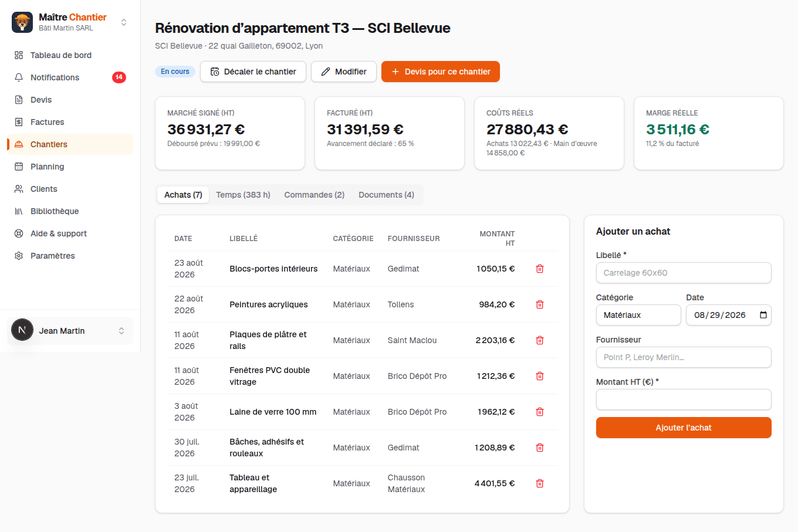
Task: Click the Aide & support lifebuoy icon
Action: 19,233
